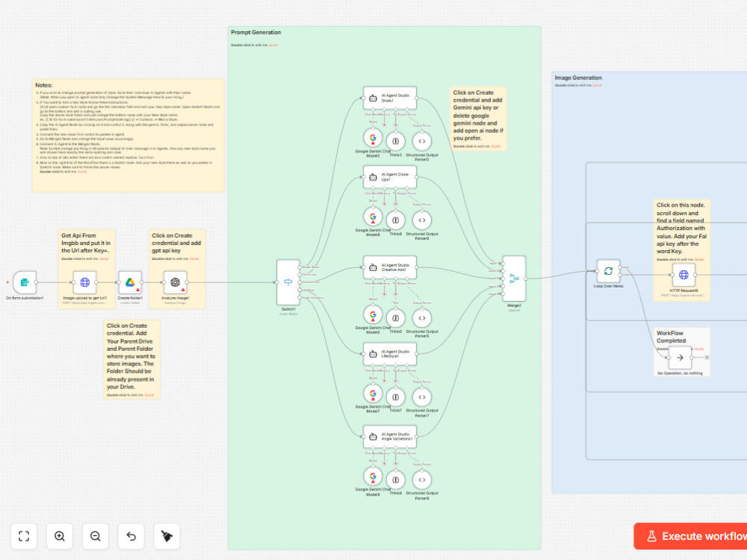Image resolution: width=747 pixels, height=560 pixels.
Task: Select the Image Generation sticky title
Action: (578, 78)
